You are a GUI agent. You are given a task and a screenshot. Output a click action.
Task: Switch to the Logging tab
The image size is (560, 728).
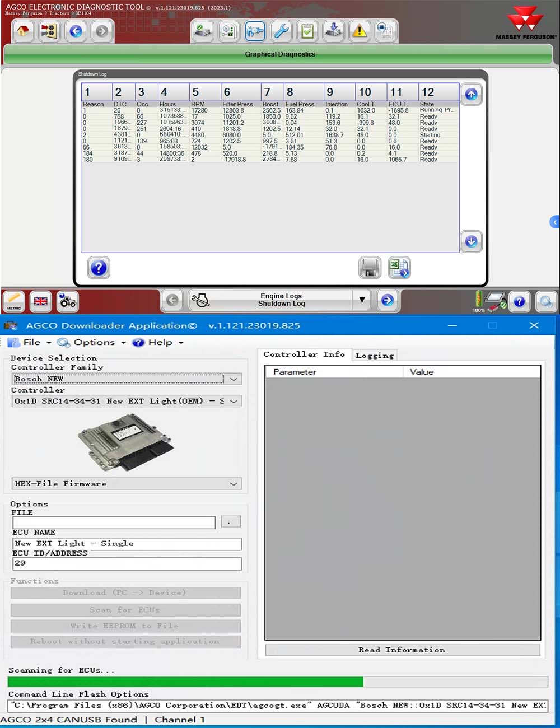[375, 356]
